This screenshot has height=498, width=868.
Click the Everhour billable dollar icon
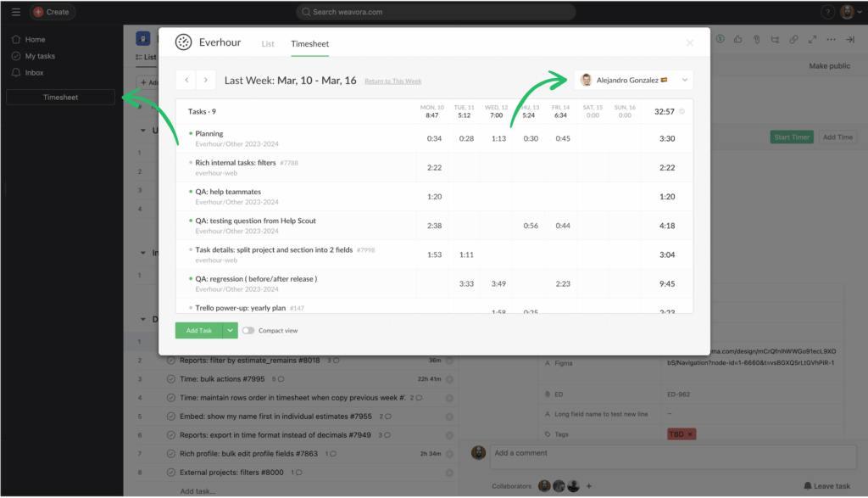(720, 39)
